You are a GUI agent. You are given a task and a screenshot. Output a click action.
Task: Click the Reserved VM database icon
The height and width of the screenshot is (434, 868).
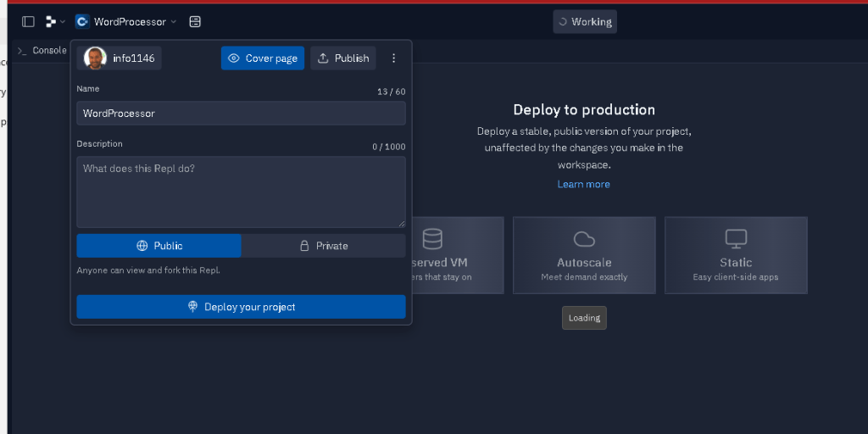click(x=432, y=238)
